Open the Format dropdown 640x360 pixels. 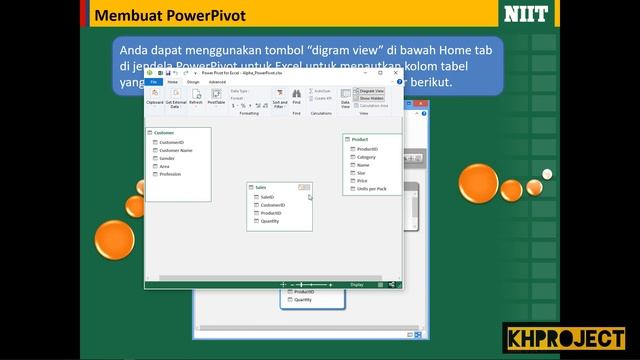pos(238,98)
